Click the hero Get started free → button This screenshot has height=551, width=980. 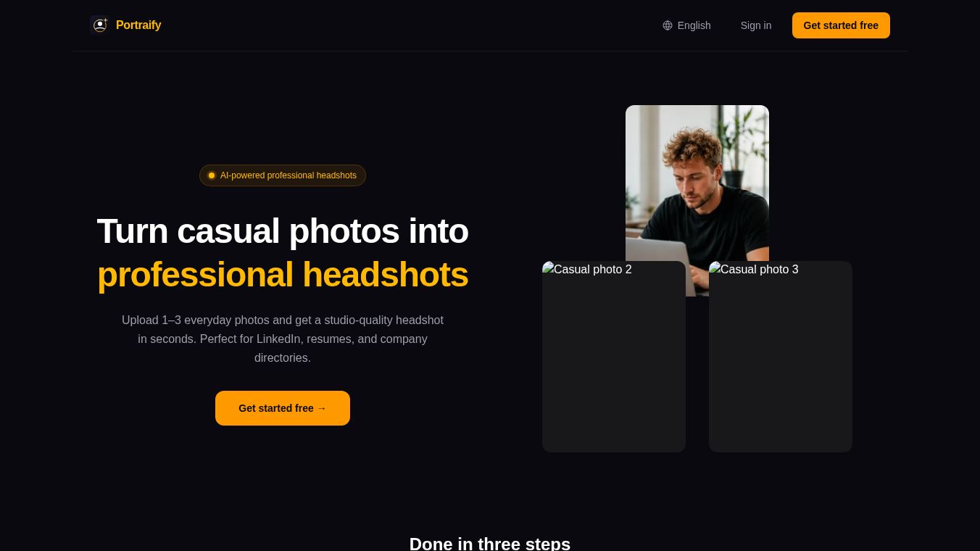[x=283, y=408]
